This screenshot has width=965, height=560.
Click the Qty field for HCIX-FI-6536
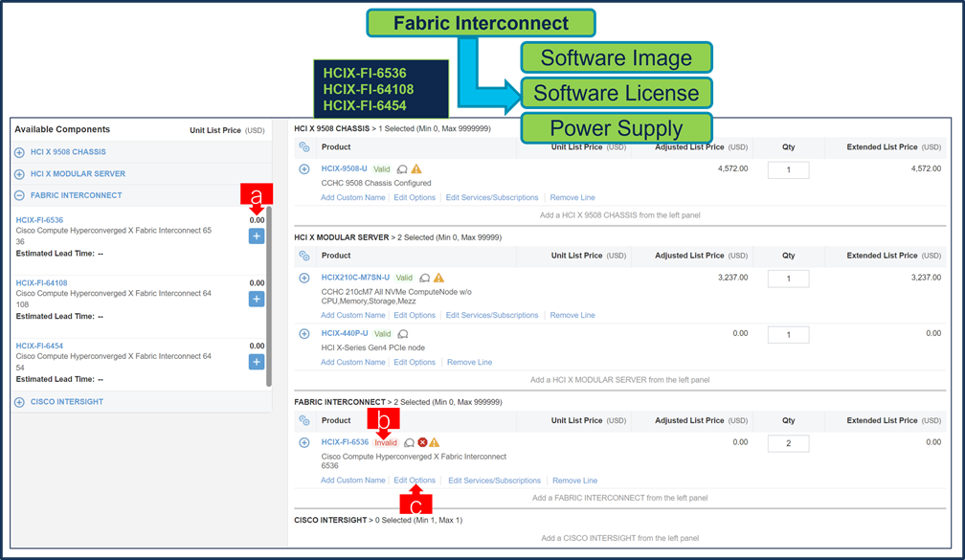point(789,443)
